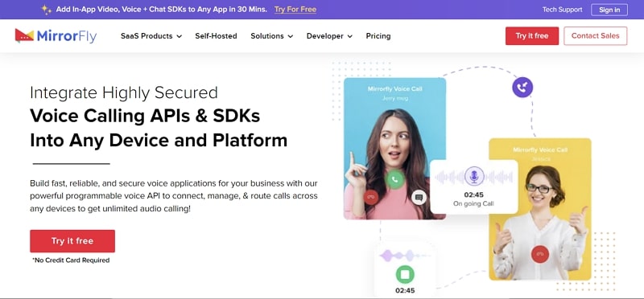The height and width of the screenshot is (299, 644).
Task: Click the red hang-up icon on blue card
Action: tap(371, 197)
